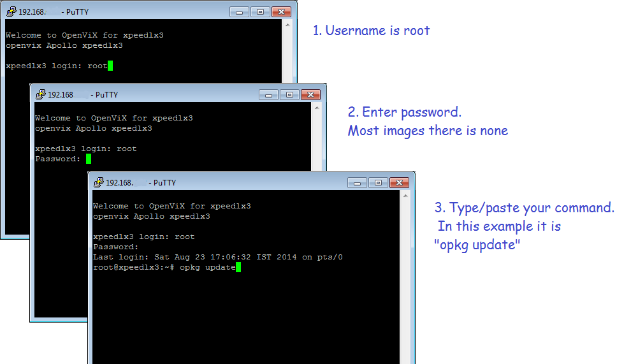This screenshot has height=364, width=631.
Task: Click 'opkg update' command in third window
Action: [208, 267]
